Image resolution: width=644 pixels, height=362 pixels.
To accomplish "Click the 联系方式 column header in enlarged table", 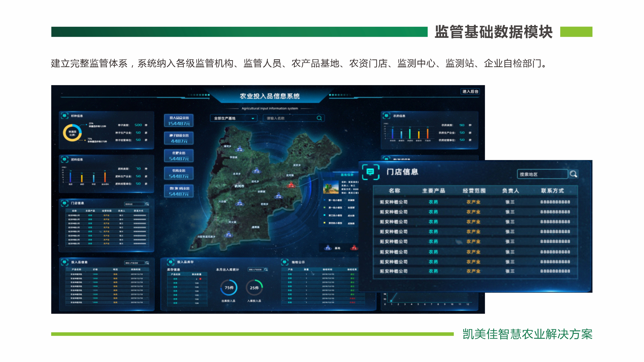I will 552,191.
